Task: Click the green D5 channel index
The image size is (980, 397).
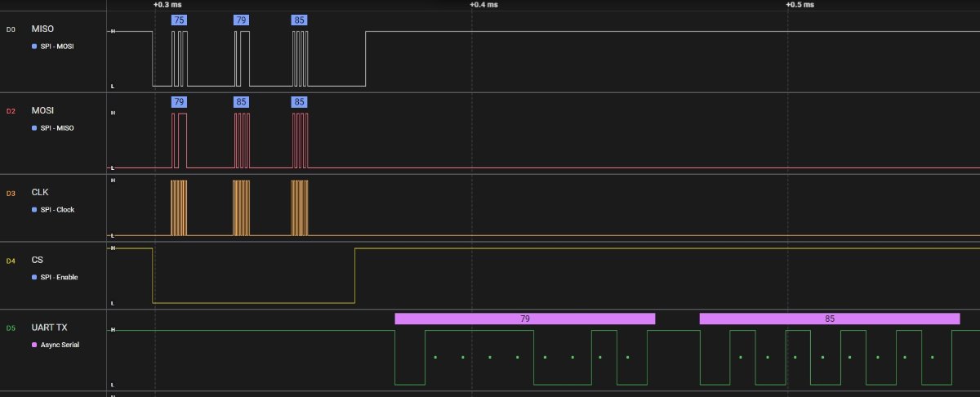Action: click(11, 328)
